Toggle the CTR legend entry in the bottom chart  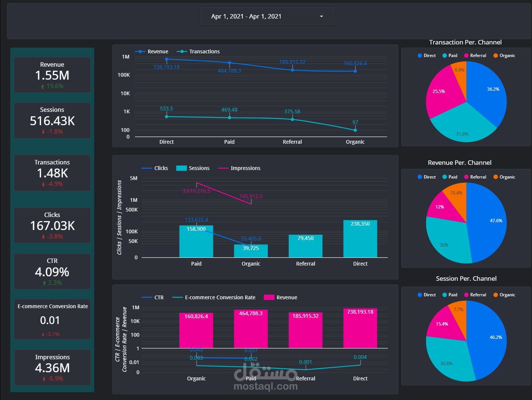point(153,297)
